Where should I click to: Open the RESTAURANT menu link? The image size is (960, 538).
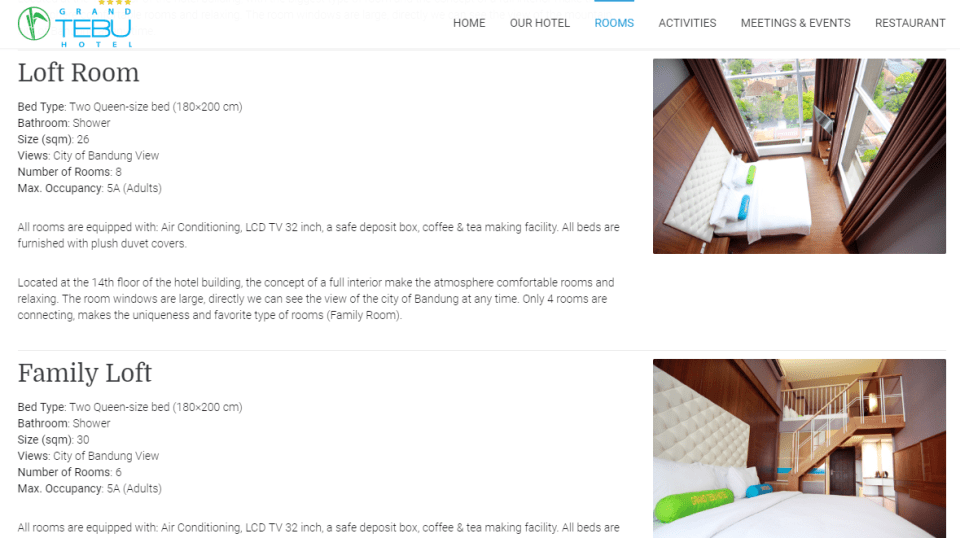point(910,23)
